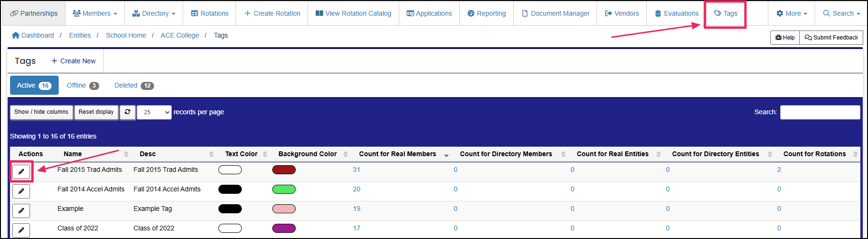Sort by Background Color column

click(310, 154)
